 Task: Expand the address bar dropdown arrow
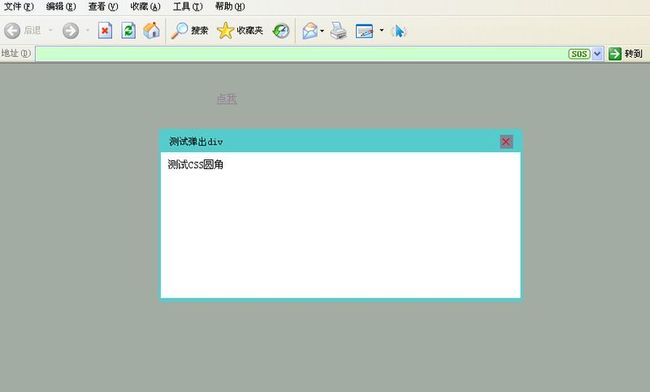597,54
